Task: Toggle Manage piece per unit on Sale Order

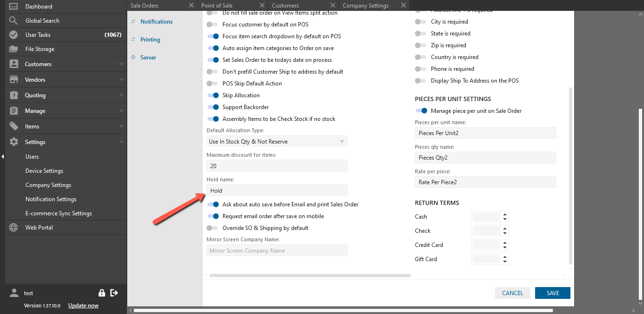Action: [x=421, y=111]
